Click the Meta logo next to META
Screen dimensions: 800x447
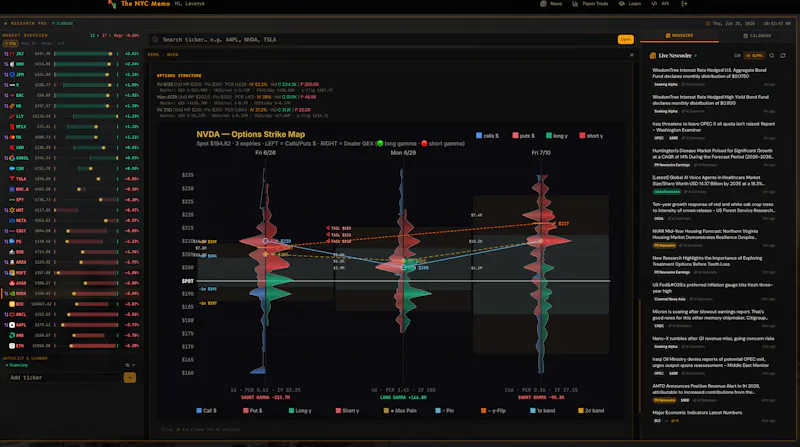tap(12, 220)
